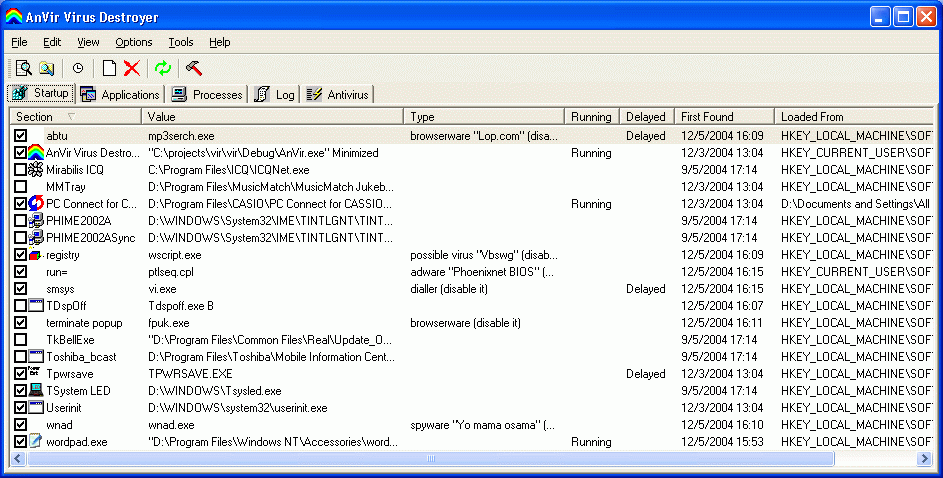
Task: Toggle the terminate popup checkbox
Action: coord(20,323)
